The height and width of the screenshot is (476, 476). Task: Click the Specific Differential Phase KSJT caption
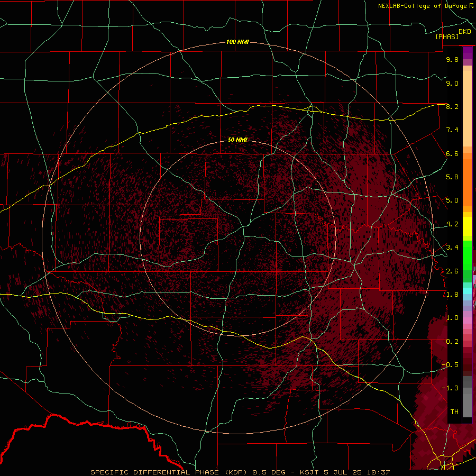240,472
